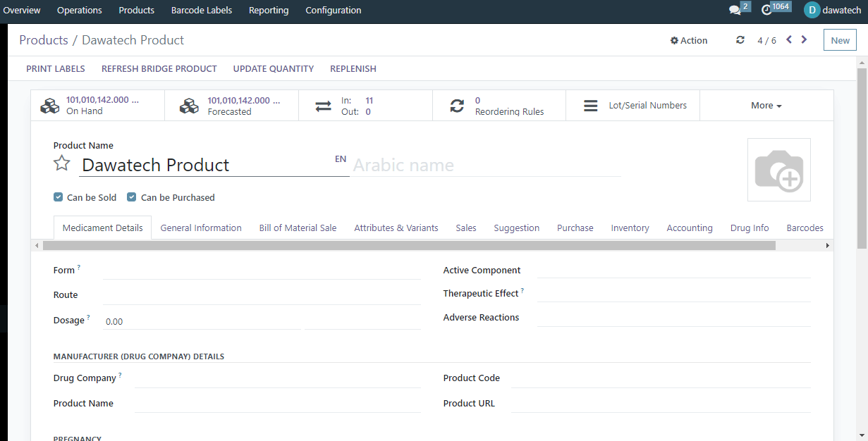Click REPLENISH button
The height and width of the screenshot is (441, 868).
point(353,68)
